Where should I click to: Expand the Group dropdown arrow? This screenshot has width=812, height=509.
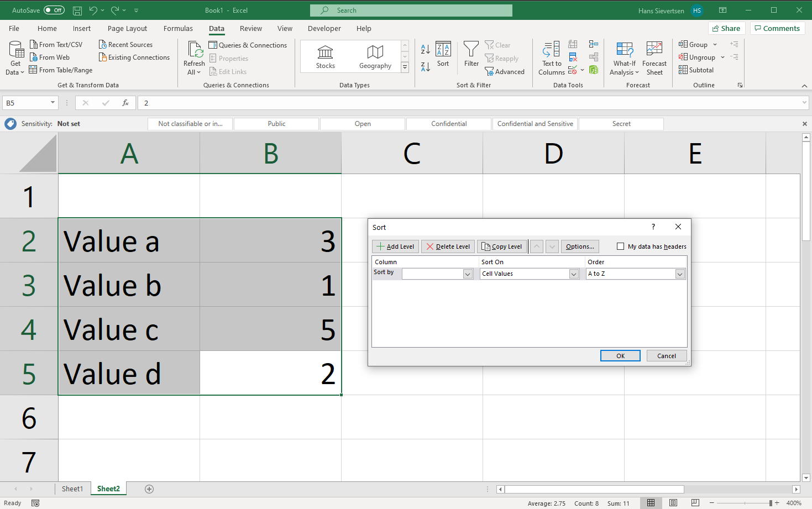pyautogui.click(x=715, y=44)
